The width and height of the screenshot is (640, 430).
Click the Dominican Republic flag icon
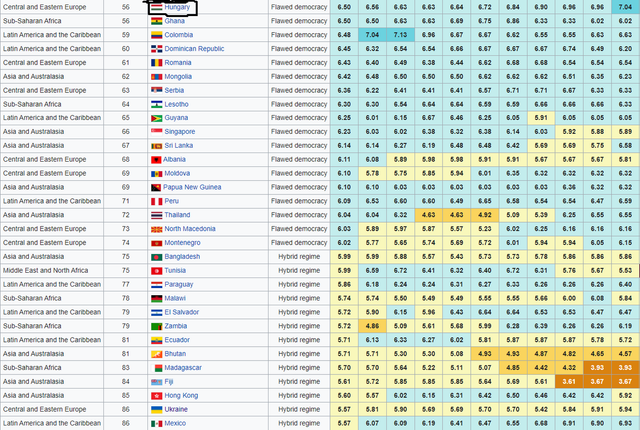point(157,49)
